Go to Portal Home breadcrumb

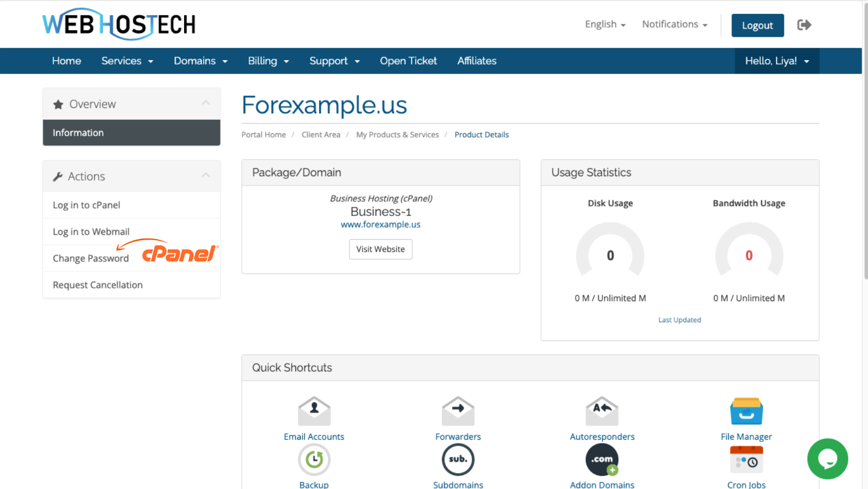pyautogui.click(x=264, y=135)
